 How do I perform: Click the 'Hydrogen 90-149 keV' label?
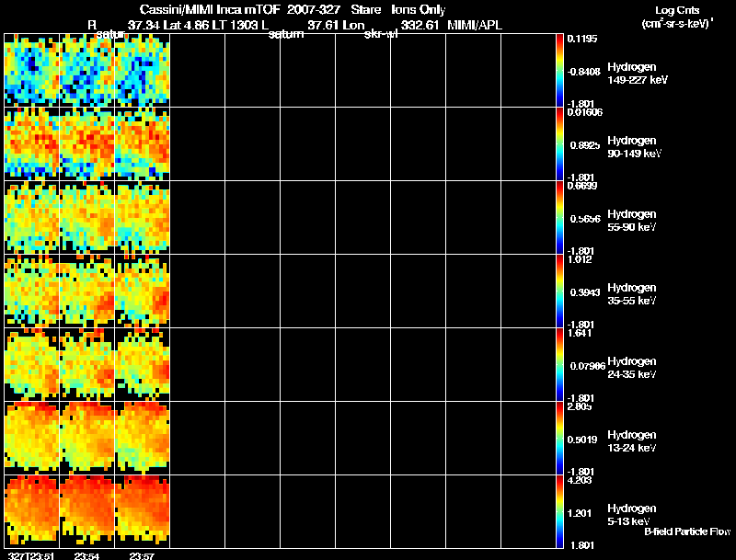pos(634,147)
